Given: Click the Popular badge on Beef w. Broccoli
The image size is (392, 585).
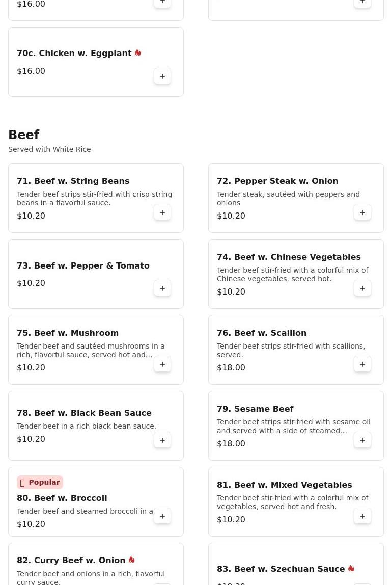Looking at the screenshot, I should pos(40,482).
